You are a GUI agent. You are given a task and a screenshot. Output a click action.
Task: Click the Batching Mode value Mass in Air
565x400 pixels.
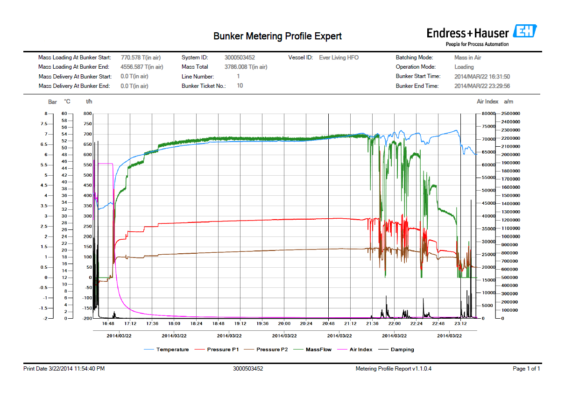click(467, 57)
